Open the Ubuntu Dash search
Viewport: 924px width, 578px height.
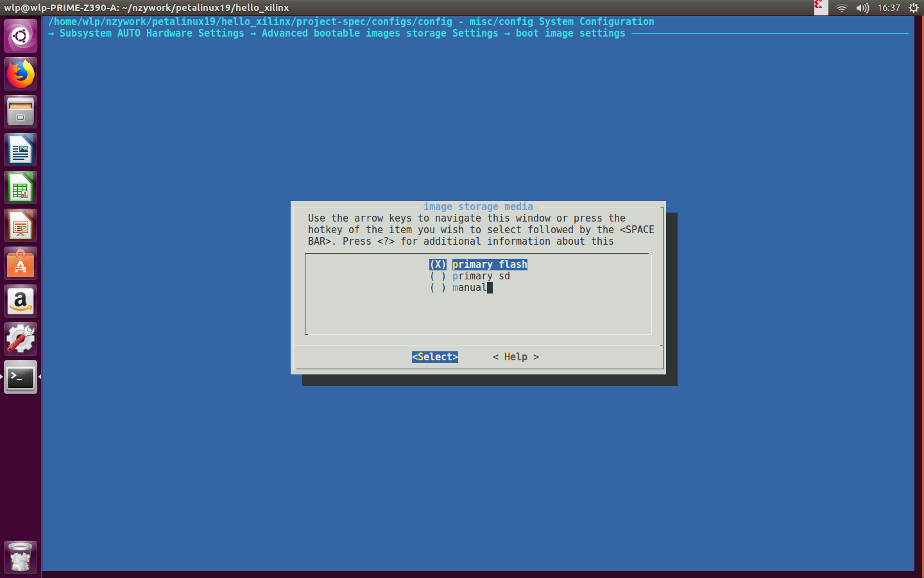coord(20,35)
